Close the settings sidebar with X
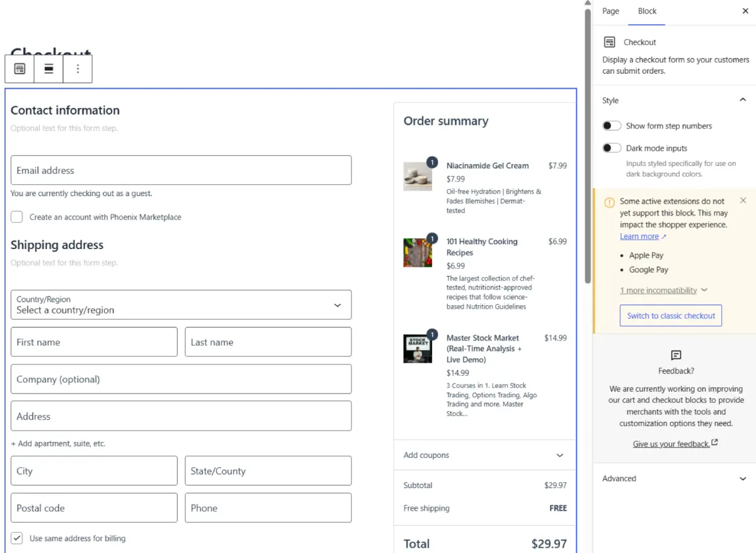Image resolution: width=756 pixels, height=553 pixels. (x=745, y=11)
